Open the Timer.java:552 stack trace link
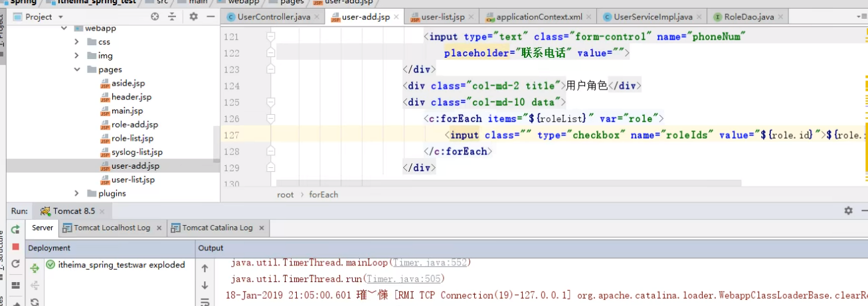 point(430,263)
